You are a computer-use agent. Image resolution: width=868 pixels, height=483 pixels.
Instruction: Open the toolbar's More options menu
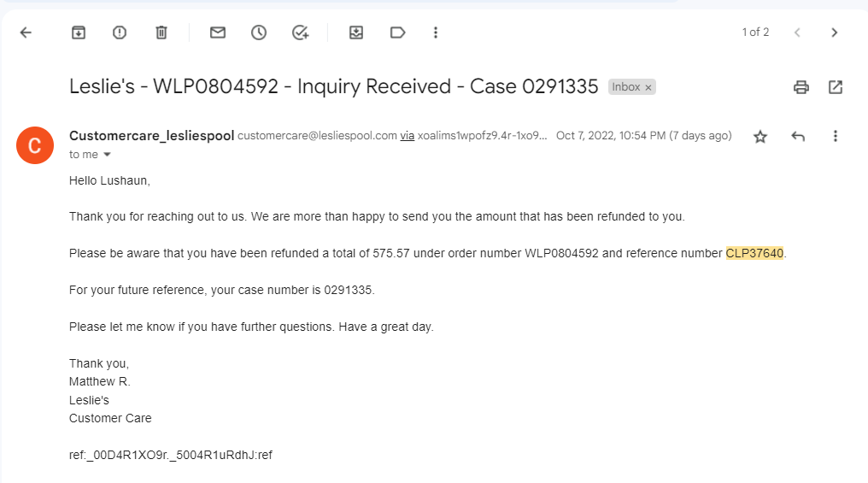click(436, 32)
